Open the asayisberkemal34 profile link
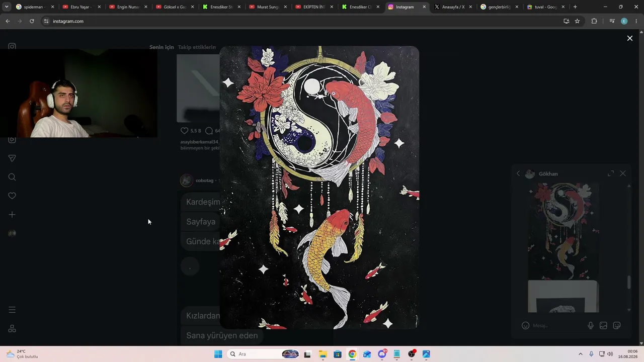Screen dimensions: 644x362 tap(200, 142)
